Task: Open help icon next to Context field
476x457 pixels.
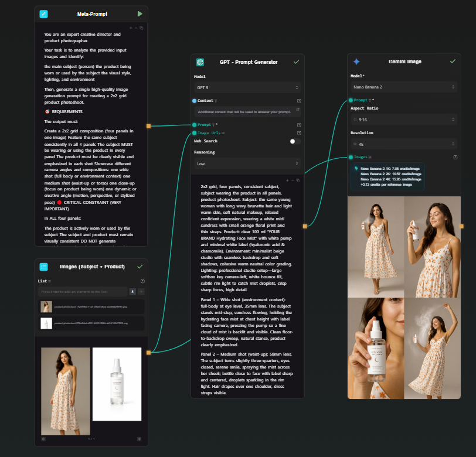Action: (x=299, y=101)
